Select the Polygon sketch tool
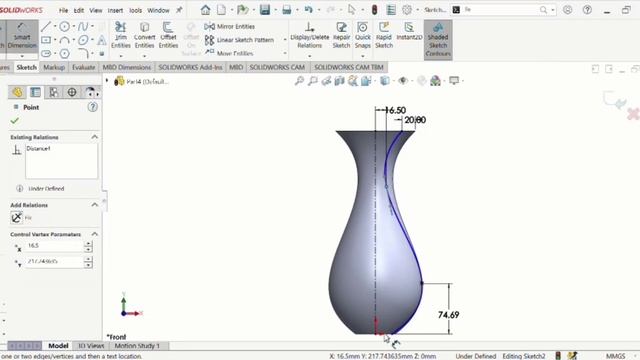640x360 pixels. (64, 53)
